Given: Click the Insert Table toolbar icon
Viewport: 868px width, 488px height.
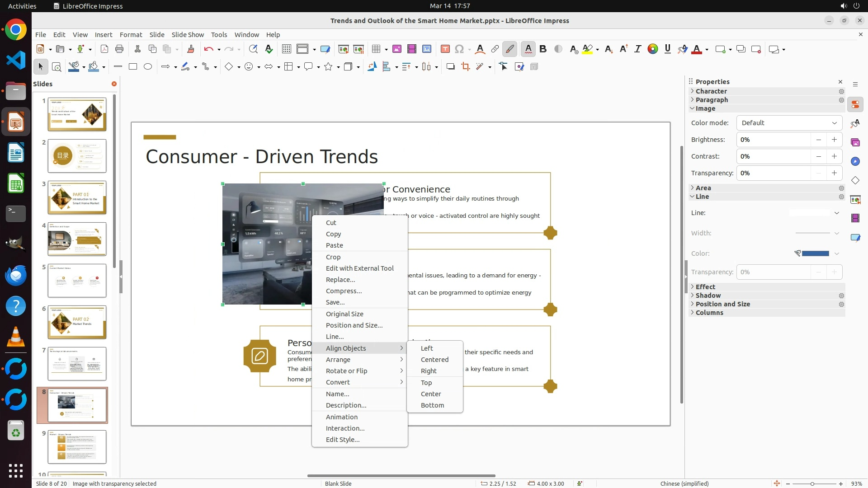Looking at the screenshot, I should pos(376,49).
